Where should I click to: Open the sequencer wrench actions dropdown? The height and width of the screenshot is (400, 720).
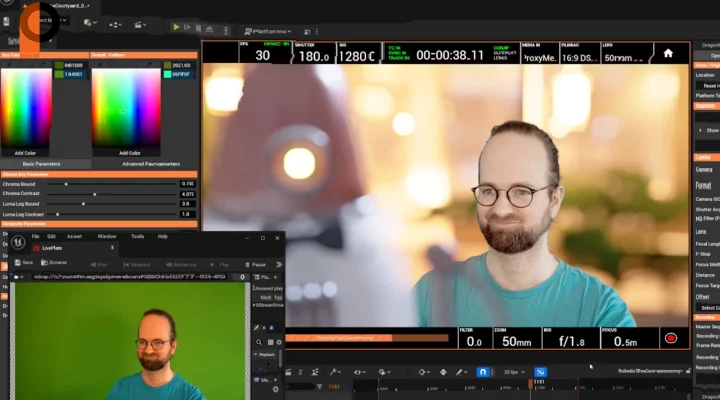335,372
